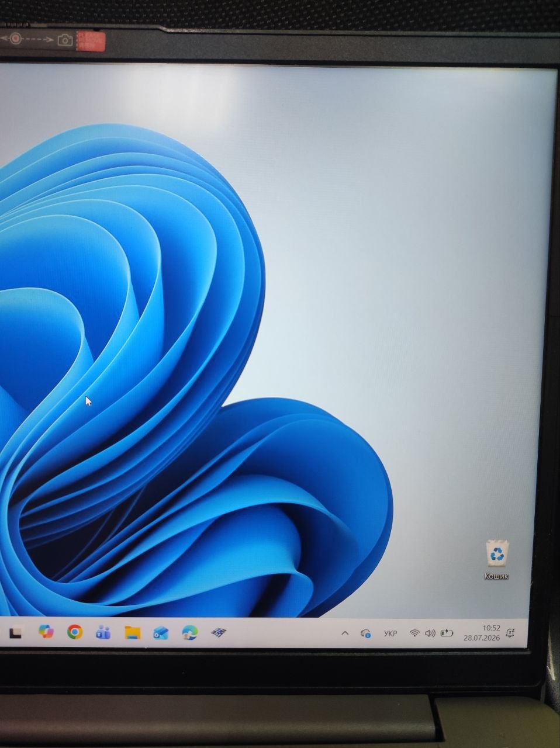This screenshot has width=560, height=748.
Task: Open Copilot from the taskbar
Action: (x=46, y=632)
